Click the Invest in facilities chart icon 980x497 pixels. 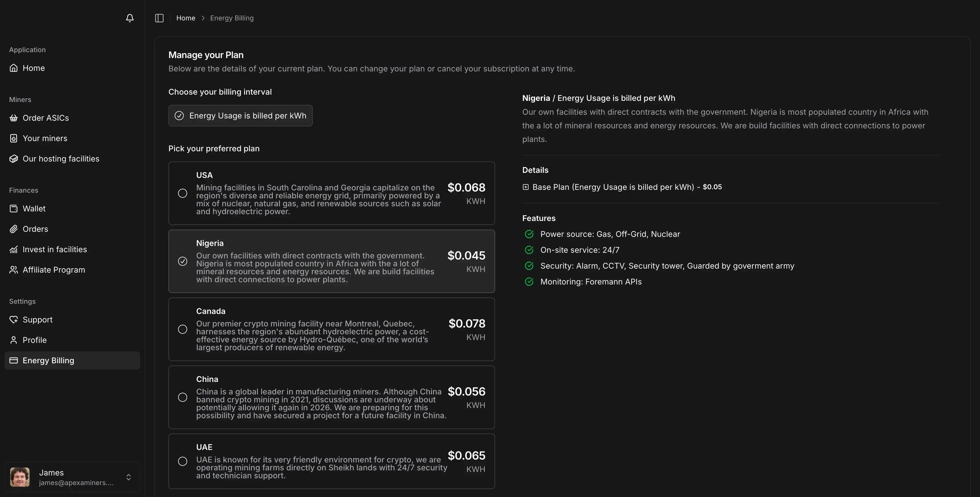click(14, 249)
